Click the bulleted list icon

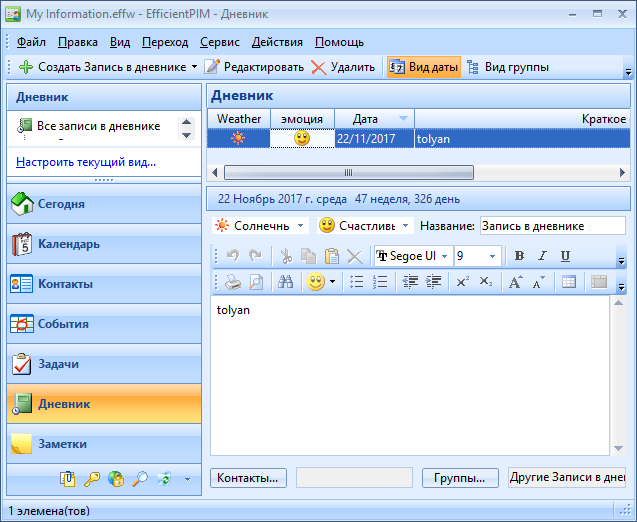(x=357, y=282)
